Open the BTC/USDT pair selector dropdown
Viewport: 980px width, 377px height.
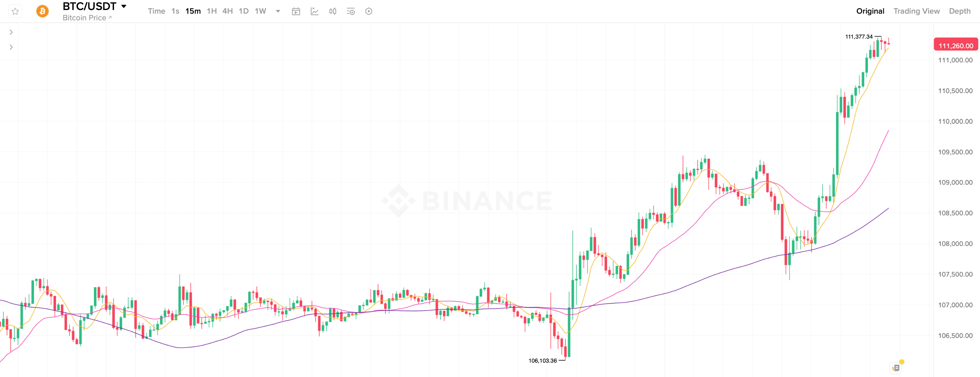pyautogui.click(x=124, y=6)
